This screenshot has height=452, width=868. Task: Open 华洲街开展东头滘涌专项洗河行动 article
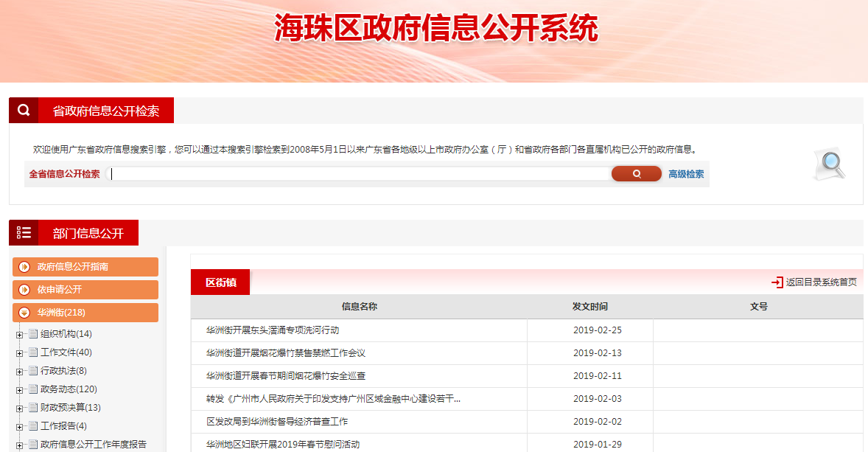pyautogui.click(x=273, y=330)
